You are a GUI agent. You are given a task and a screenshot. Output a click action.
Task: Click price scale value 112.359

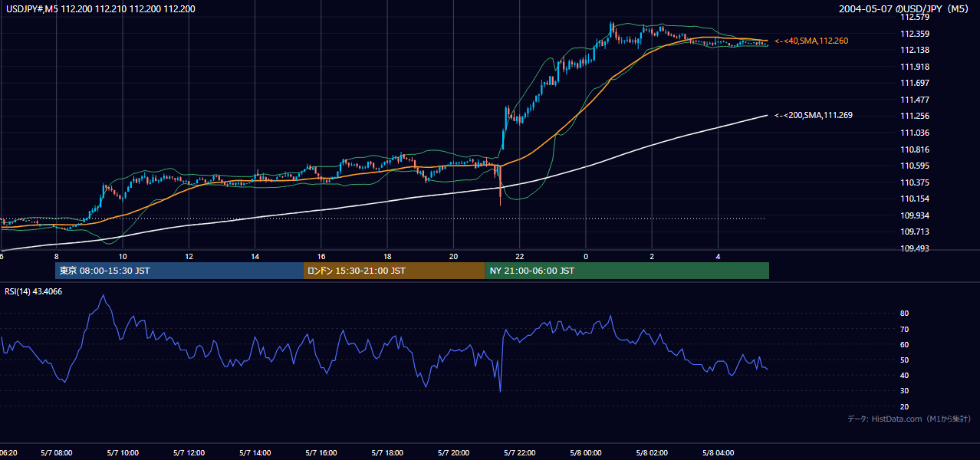coord(915,34)
